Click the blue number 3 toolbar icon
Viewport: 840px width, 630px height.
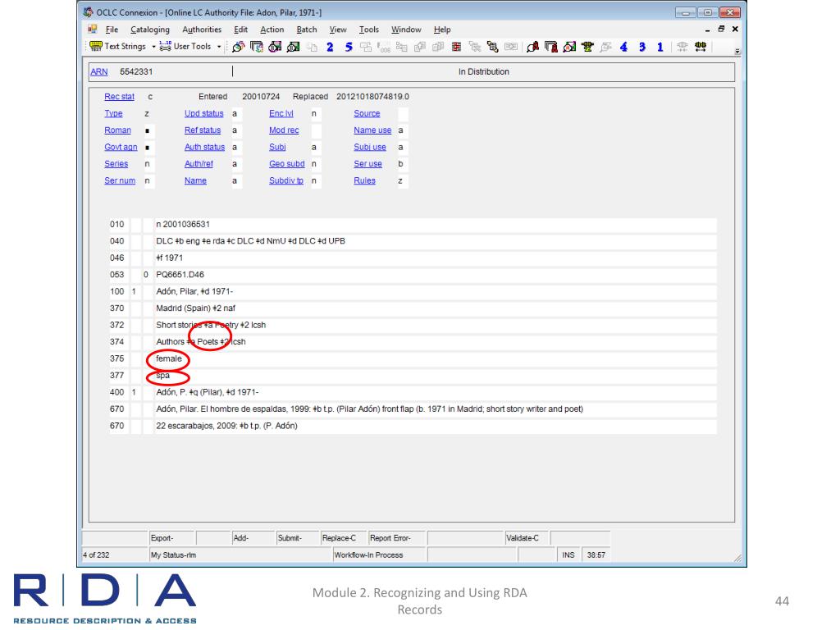(642, 48)
